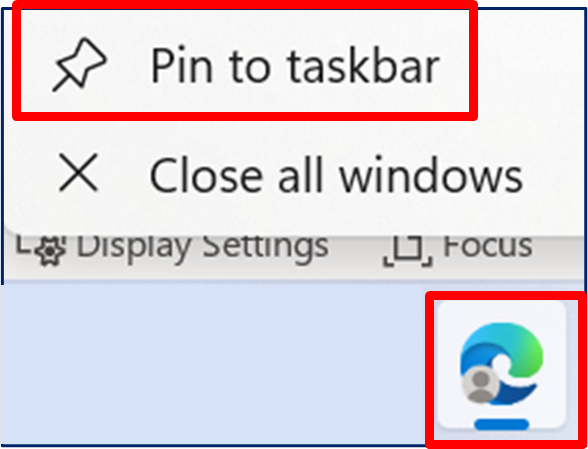
Task: Click the swirl logo on the Edge button
Action: click(x=502, y=363)
